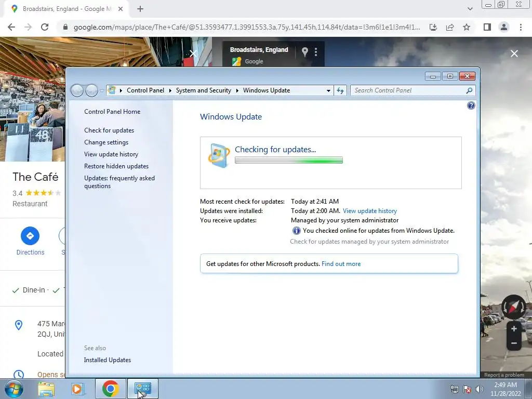Click the taskbar clock showing 2:49 AM
This screenshot has width=532, height=399.
tap(506, 389)
